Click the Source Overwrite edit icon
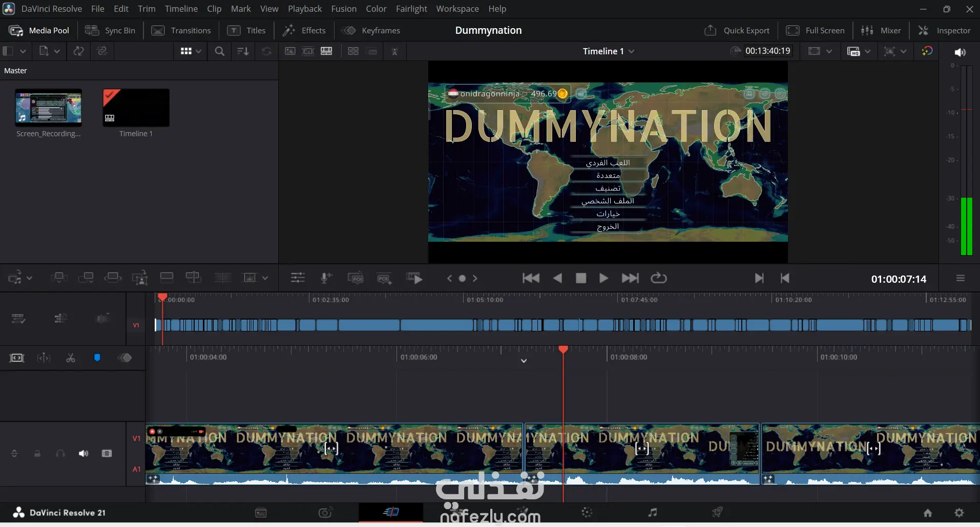980x527 pixels. [193, 278]
